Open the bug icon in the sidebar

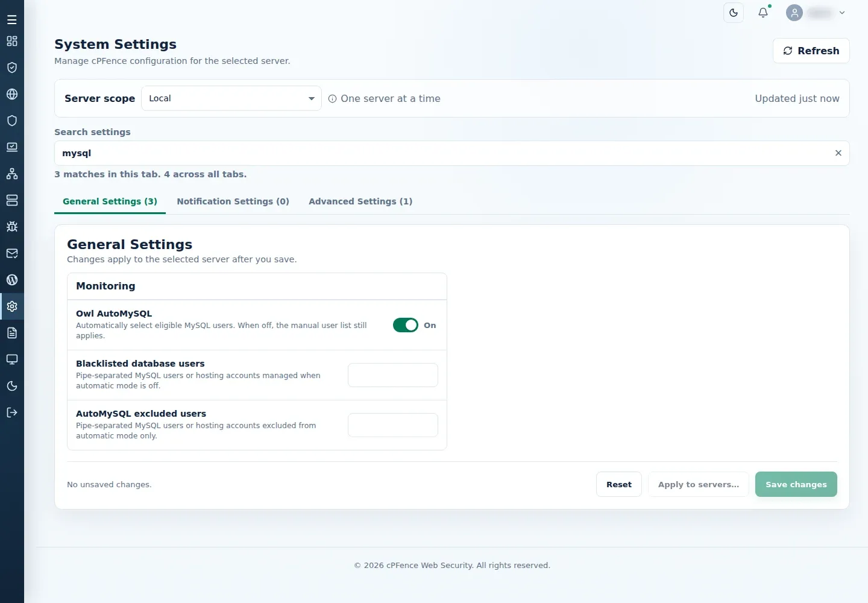pos(12,227)
